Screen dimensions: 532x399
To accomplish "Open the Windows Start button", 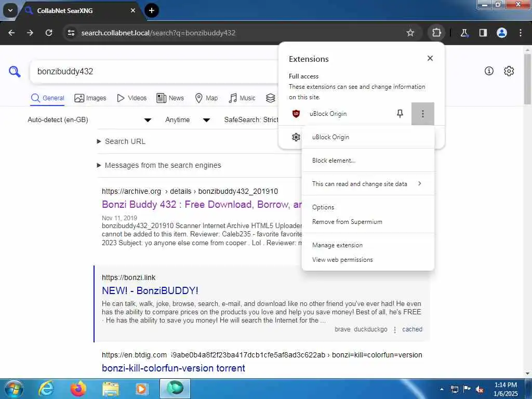I will (14, 389).
